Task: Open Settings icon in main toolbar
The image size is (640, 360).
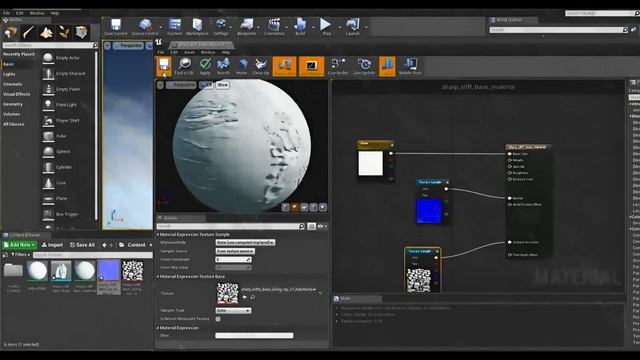Action: coord(221,27)
